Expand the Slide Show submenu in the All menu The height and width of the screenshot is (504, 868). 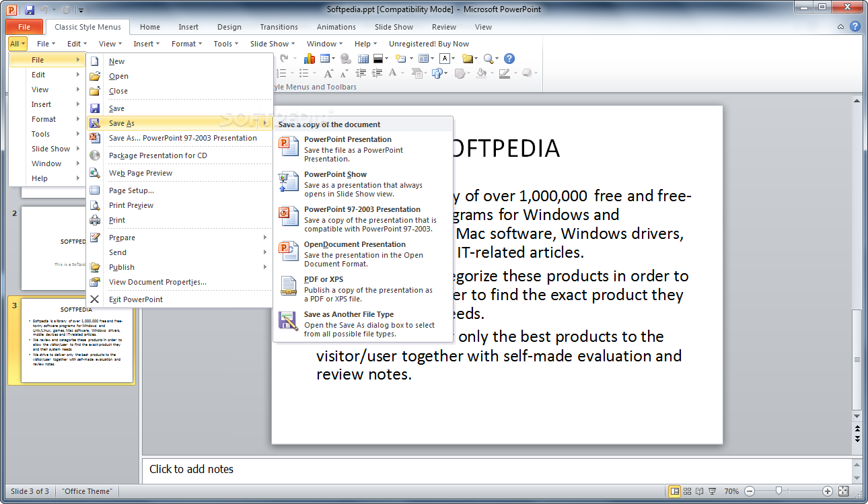(47, 149)
